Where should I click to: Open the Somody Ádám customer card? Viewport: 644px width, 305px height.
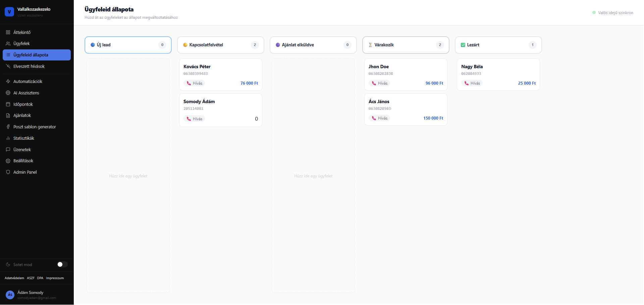(221, 110)
